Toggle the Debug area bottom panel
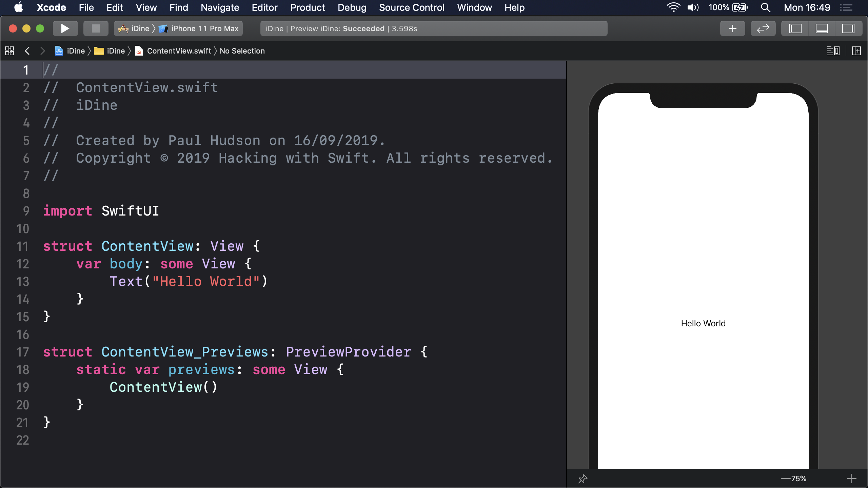 822,28
